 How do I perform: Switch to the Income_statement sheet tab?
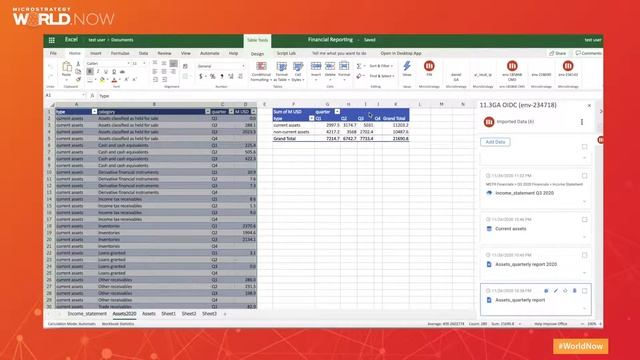[87, 314]
